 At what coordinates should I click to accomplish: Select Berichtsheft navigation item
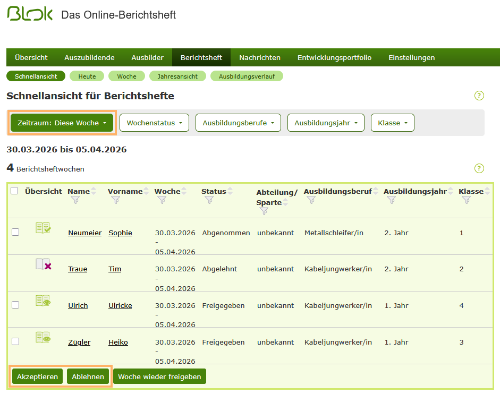(x=201, y=57)
